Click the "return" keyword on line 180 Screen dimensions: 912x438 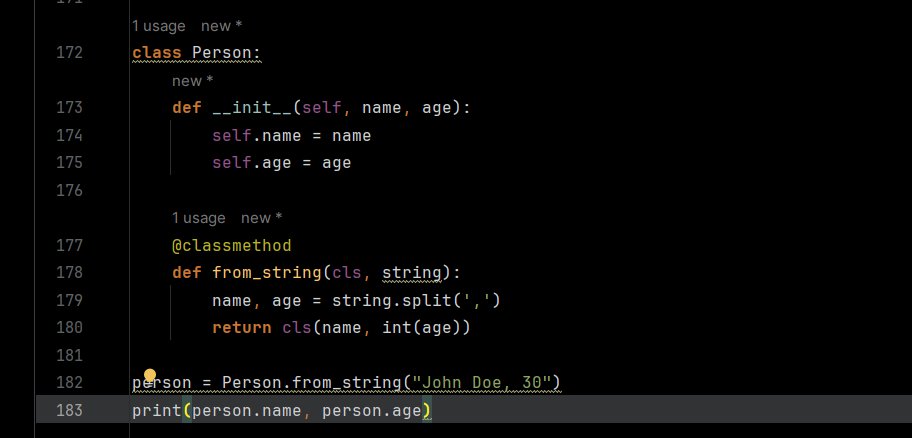pyautogui.click(x=242, y=327)
